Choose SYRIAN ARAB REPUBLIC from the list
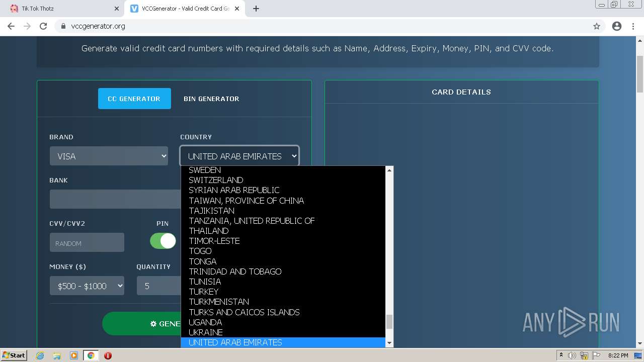Viewport: 644px width, 362px height. 283,190
